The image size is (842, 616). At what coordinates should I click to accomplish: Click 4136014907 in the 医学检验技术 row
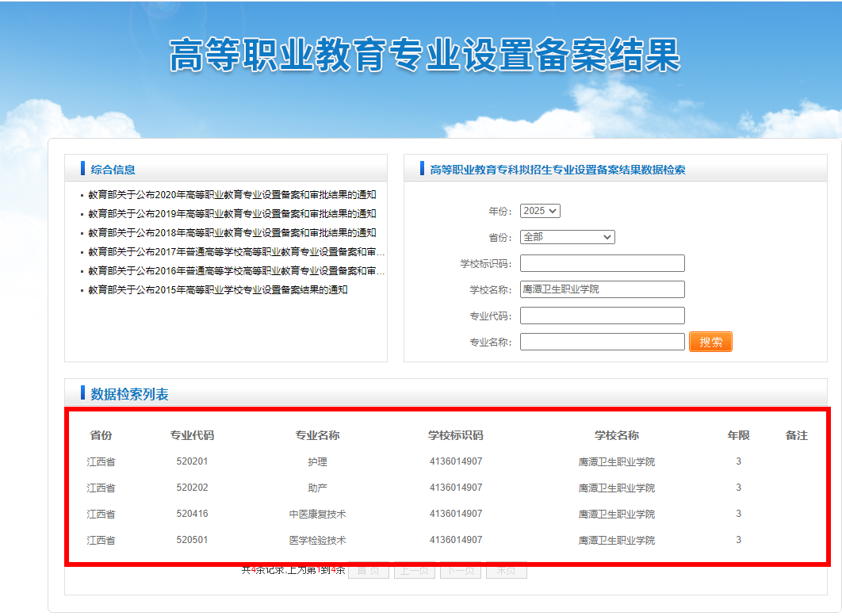pyautogui.click(x=456, y=540)
